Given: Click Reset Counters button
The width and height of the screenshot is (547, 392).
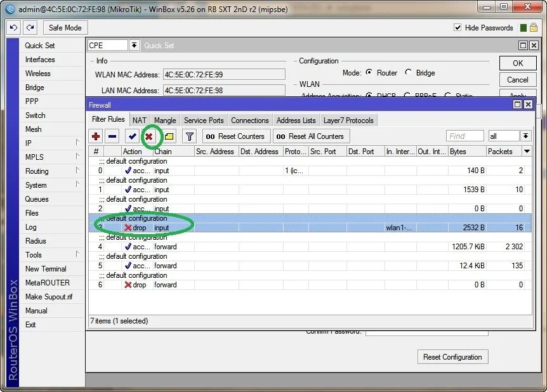Looking at the screenshot, I should [x=236, y=136].
